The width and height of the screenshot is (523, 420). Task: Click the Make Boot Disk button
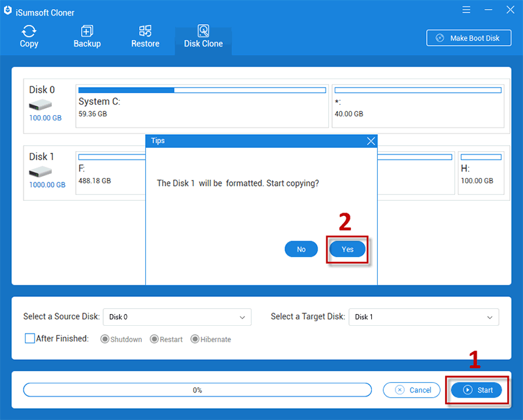(469, 38)
